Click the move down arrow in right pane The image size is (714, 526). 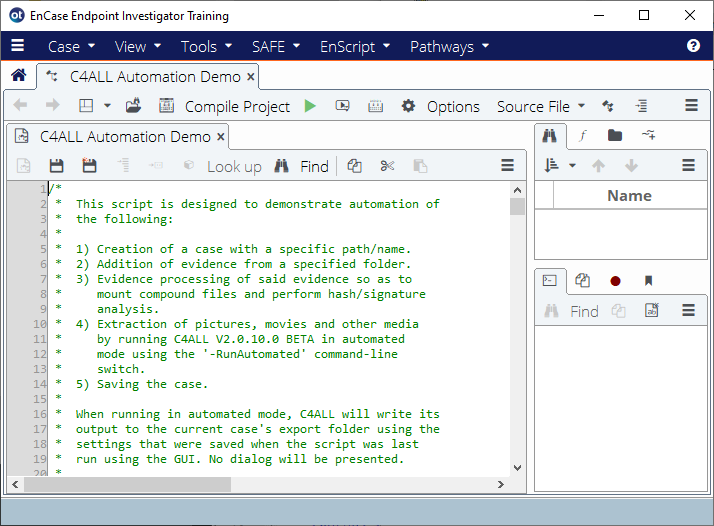(x=632, y=166)
